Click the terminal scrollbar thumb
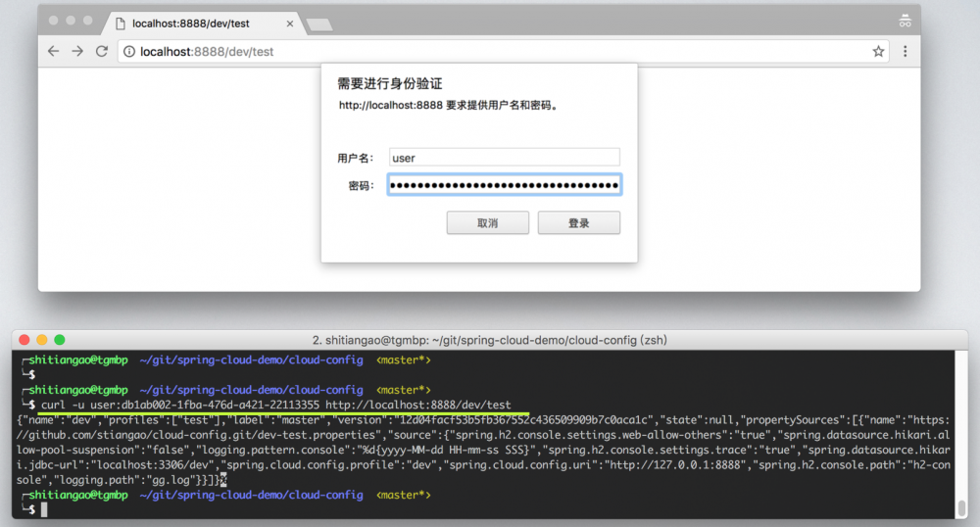The height and width of the screenshot is (527, 980). 961,507
